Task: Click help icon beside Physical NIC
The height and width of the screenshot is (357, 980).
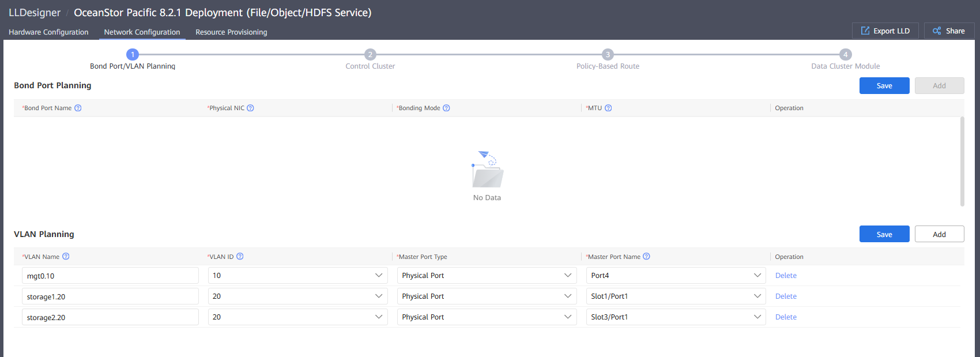Action: tap(250, 108)
